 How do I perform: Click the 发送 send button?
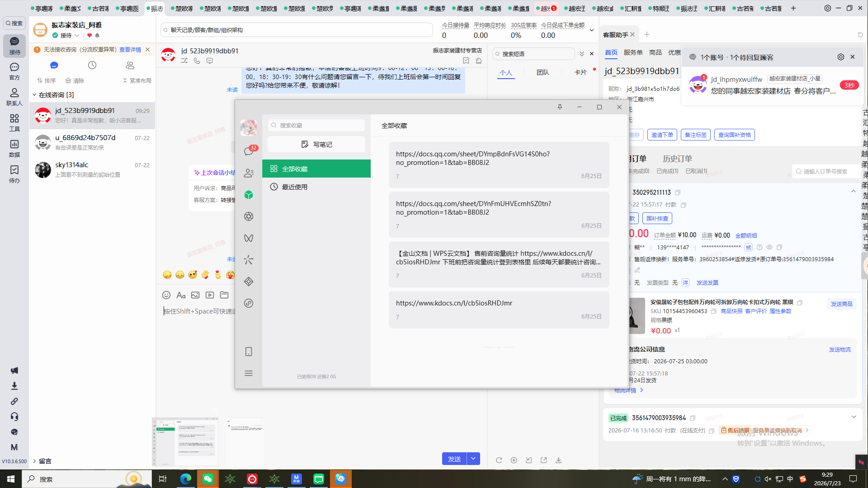point(454,459)
